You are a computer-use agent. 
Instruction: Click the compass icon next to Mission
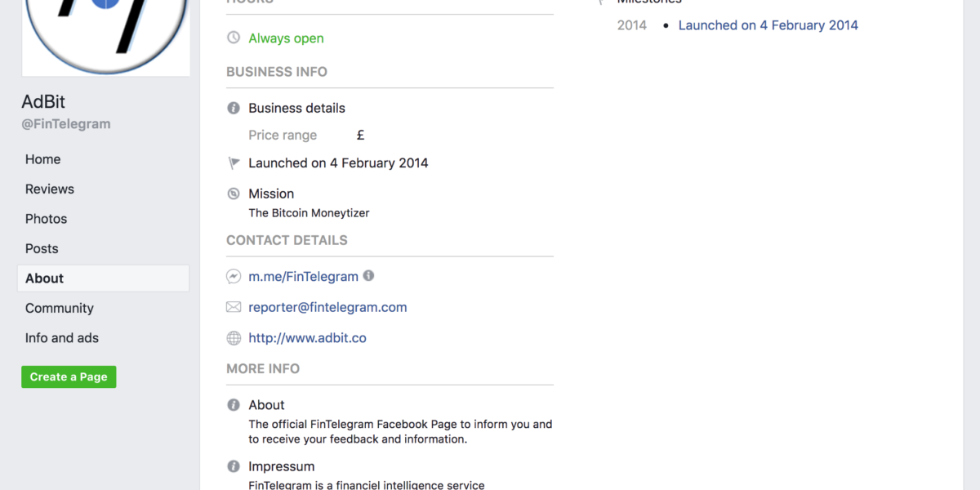(234, 194)
